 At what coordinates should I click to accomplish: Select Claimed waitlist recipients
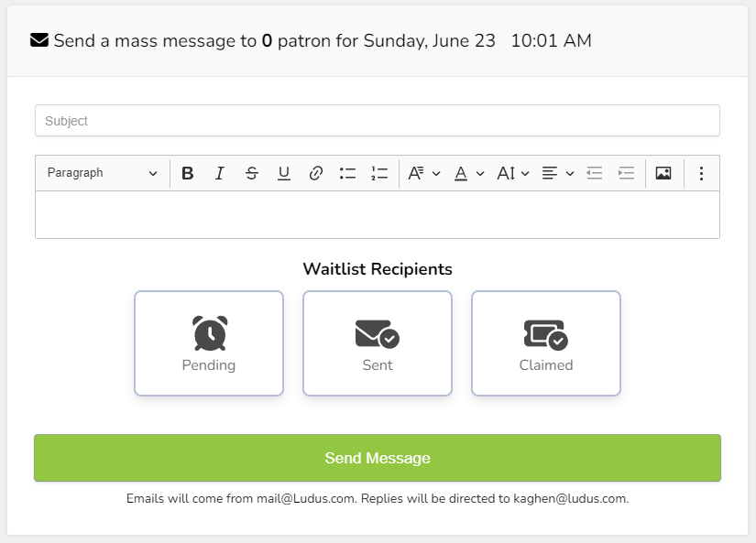tap(545, 342)
